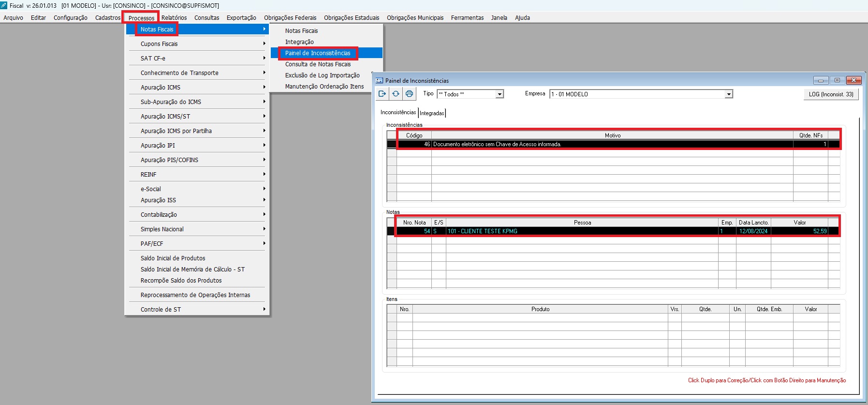Open the Cadastros menu
868x405 pixels.
[x=108, y=17]
